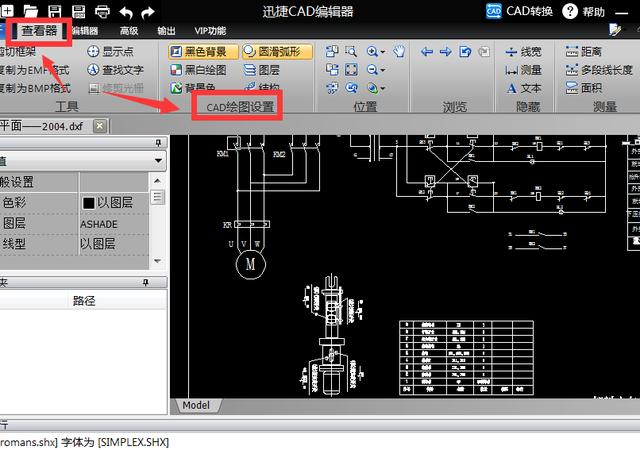This screenshot has width=640, height=450.
Task: Toggle the 文本 hide option
Action: point(523,88)
